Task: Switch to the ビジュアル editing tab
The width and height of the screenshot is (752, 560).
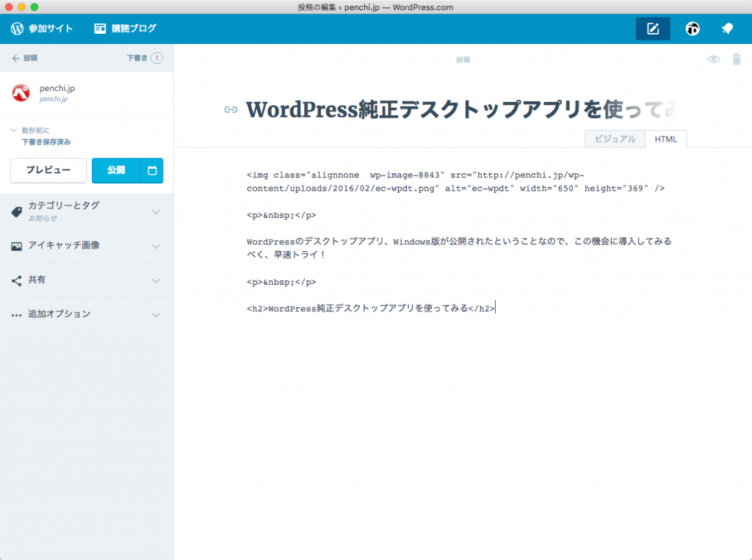Action: click(x=615, y=139)
